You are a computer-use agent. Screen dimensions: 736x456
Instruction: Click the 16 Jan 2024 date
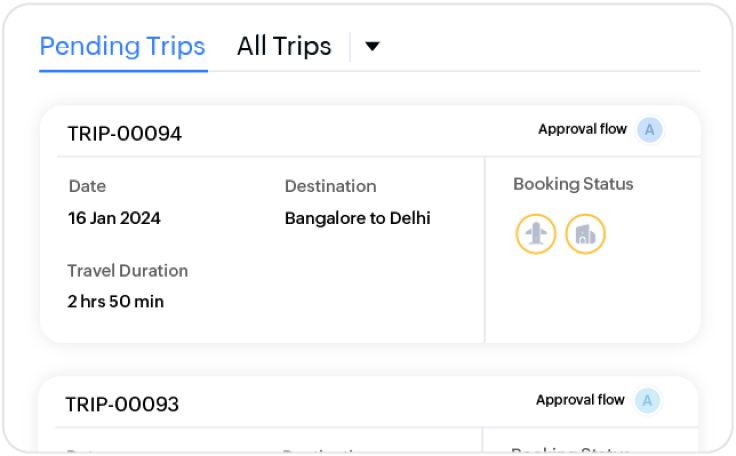click(x=114, y=218)
